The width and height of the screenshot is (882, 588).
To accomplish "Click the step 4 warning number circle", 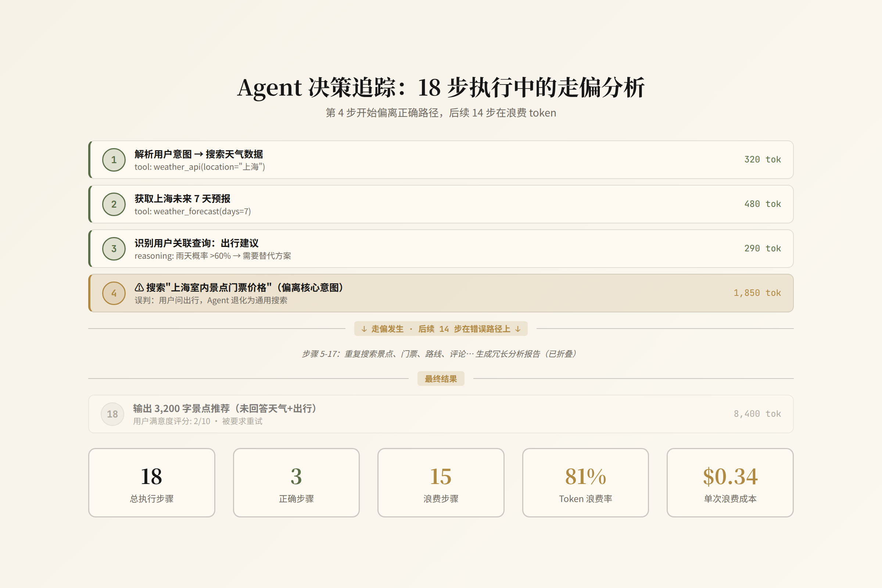I will pos(114,293).
